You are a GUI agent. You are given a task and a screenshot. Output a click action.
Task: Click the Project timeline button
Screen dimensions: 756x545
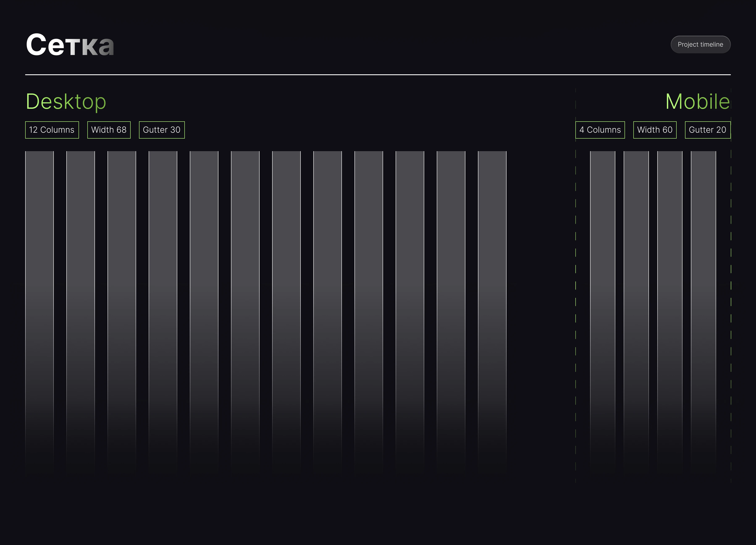click(x=700, y=44)
